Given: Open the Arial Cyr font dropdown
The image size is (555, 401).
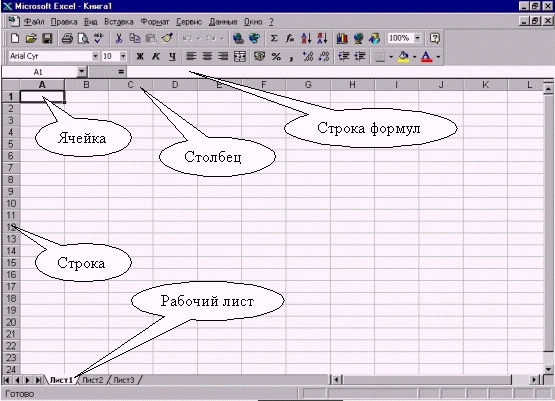Looking at the screenshot, I should click(95, 56).
